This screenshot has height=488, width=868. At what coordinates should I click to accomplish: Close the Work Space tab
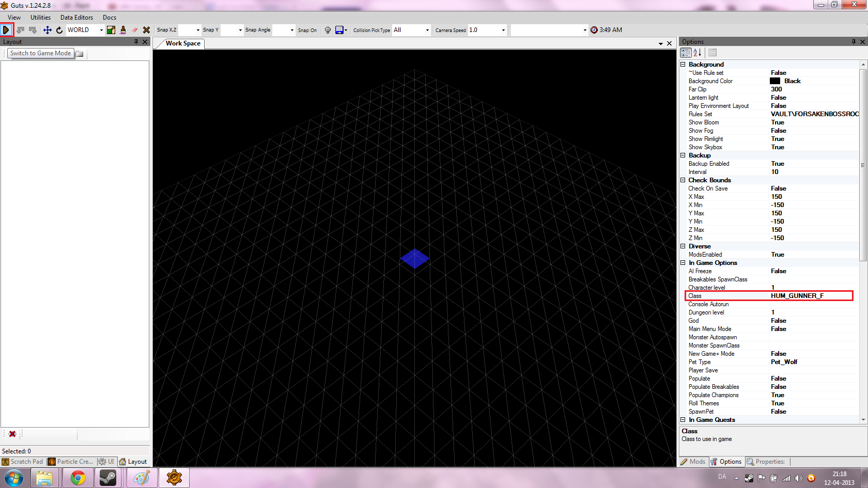click(670, 43)
